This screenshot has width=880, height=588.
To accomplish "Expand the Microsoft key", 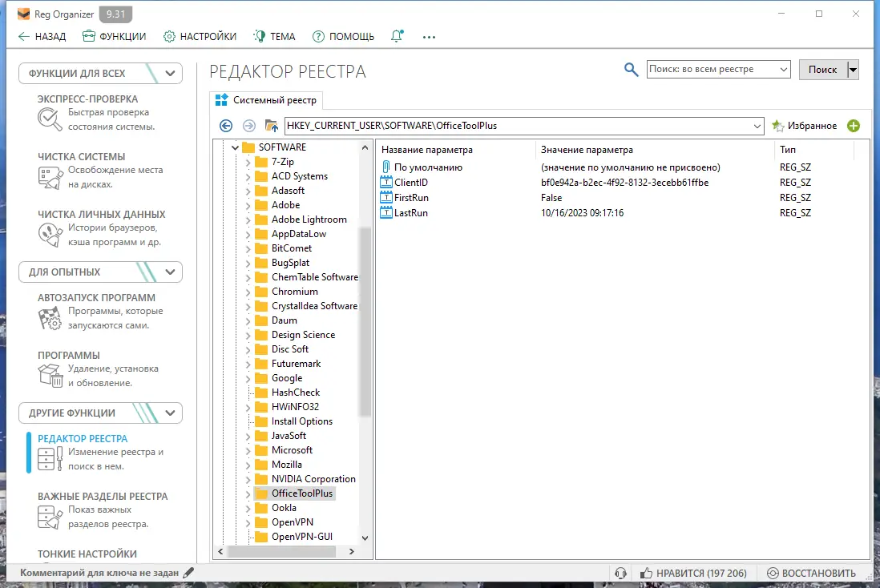I will [248, 450].
